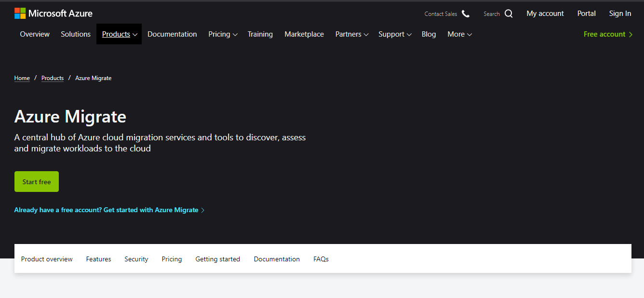Click the Contact Sales text link
Viewport: 644px width, 298px height.
click(441, 14)
